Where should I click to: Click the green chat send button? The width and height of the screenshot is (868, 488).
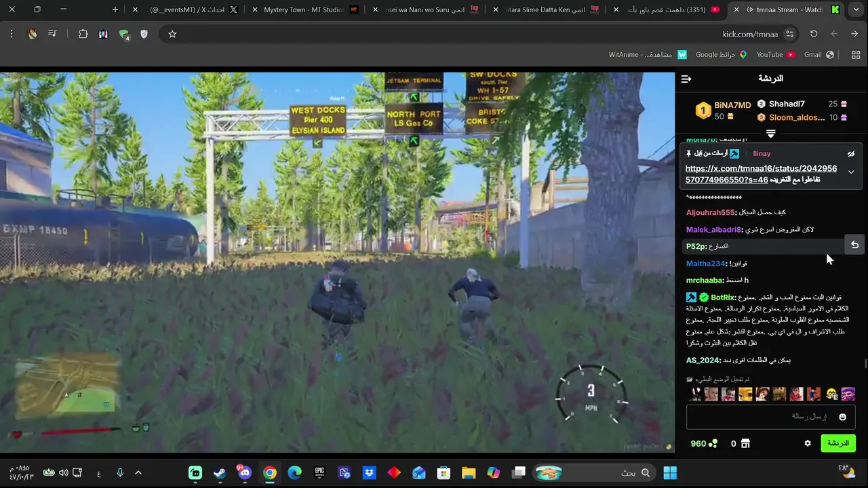click(838, 443)
